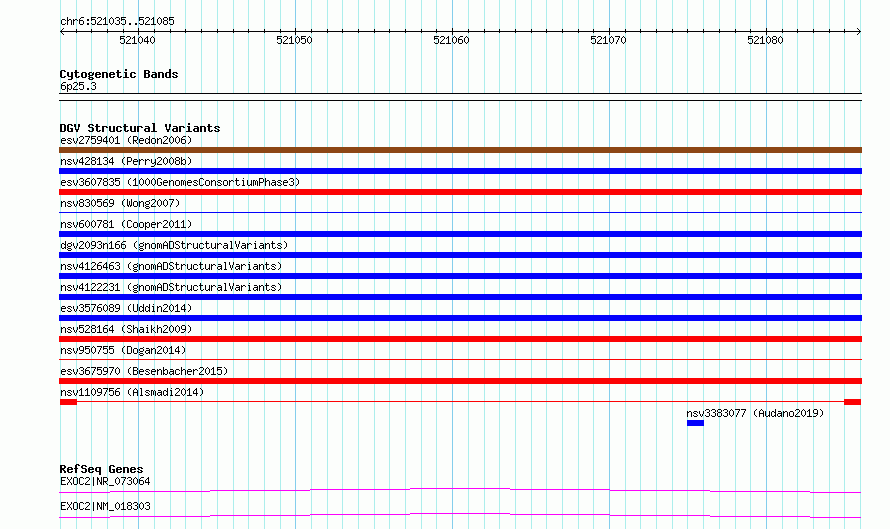
Task: Click ruler position 521070
Action: tap(608, 40)
